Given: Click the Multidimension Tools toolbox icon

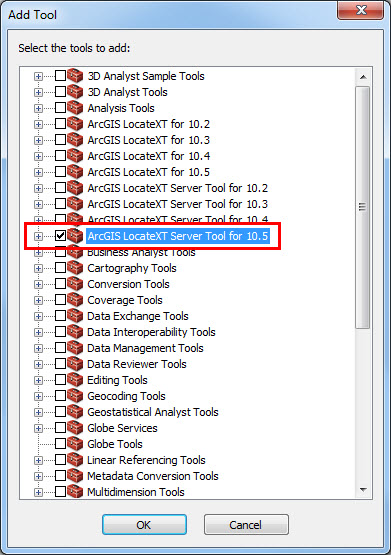Looking at the screenshot, I should coord(75,492).
